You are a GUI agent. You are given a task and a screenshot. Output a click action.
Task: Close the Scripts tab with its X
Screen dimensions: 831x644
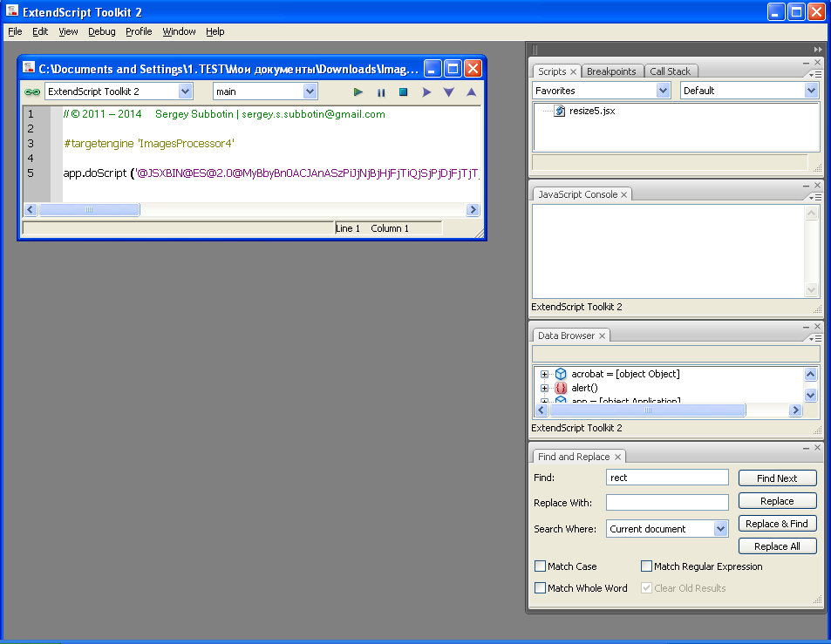(x=573, y=71)
